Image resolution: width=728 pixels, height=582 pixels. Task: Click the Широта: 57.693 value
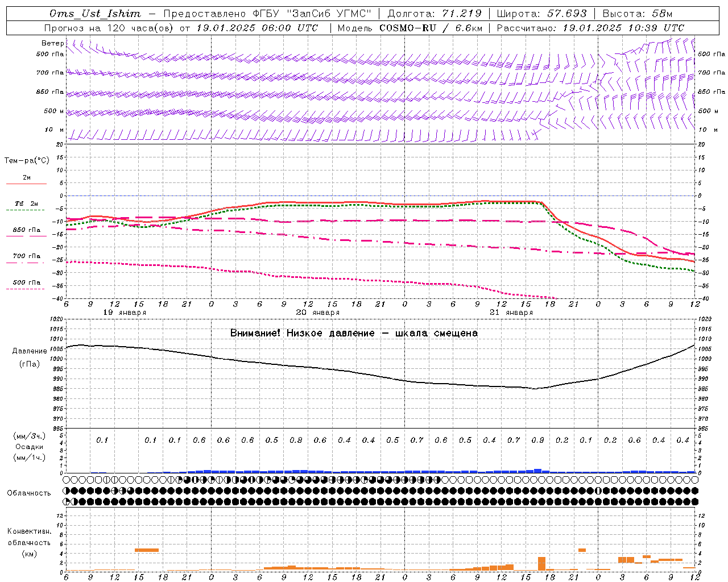542,14
